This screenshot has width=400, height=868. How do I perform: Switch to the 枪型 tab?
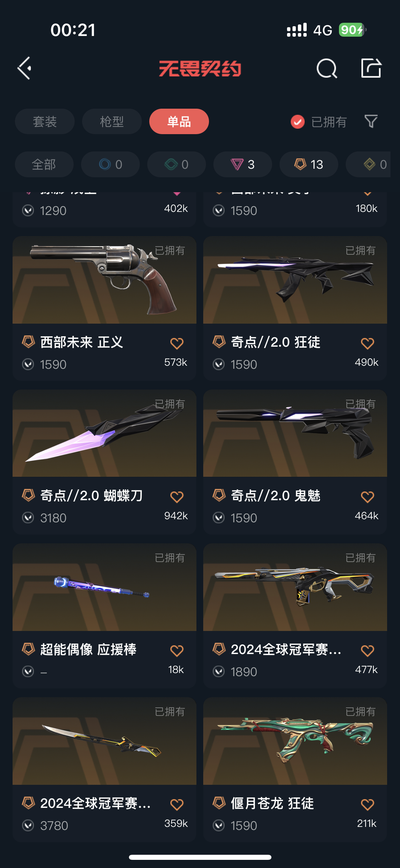pyautogui.click(x=112, y=121)
